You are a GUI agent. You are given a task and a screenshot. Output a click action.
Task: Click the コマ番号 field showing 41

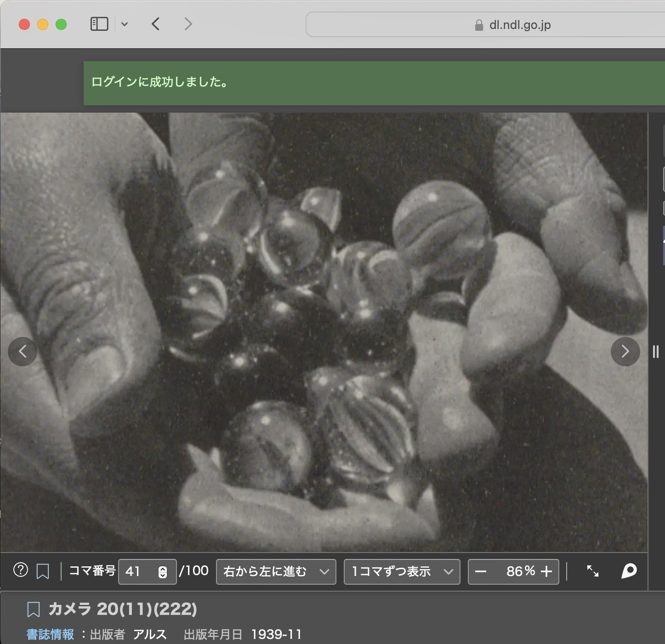[x=138, y=571]
